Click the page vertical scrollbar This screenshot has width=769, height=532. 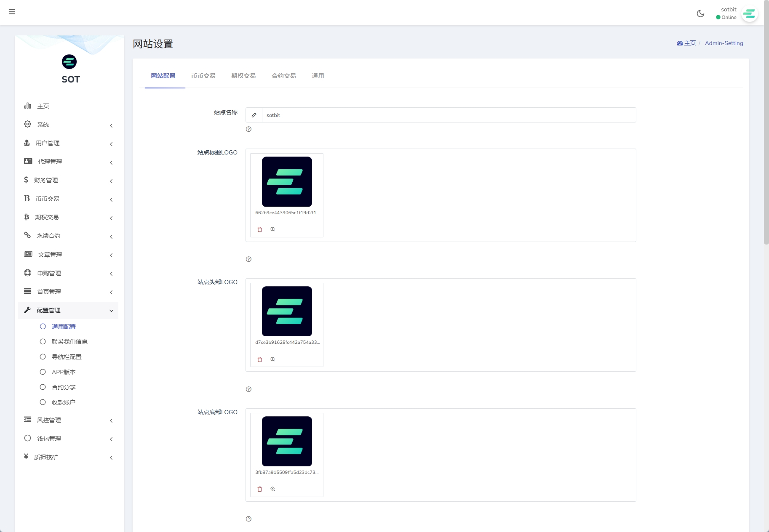pyautogui.click(x=766, y=126)
